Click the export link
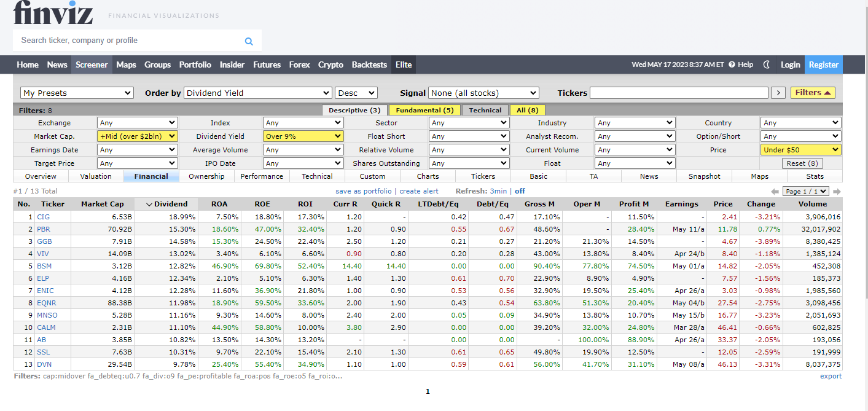This screenshot has height=411, width=868. click(831, 376)
